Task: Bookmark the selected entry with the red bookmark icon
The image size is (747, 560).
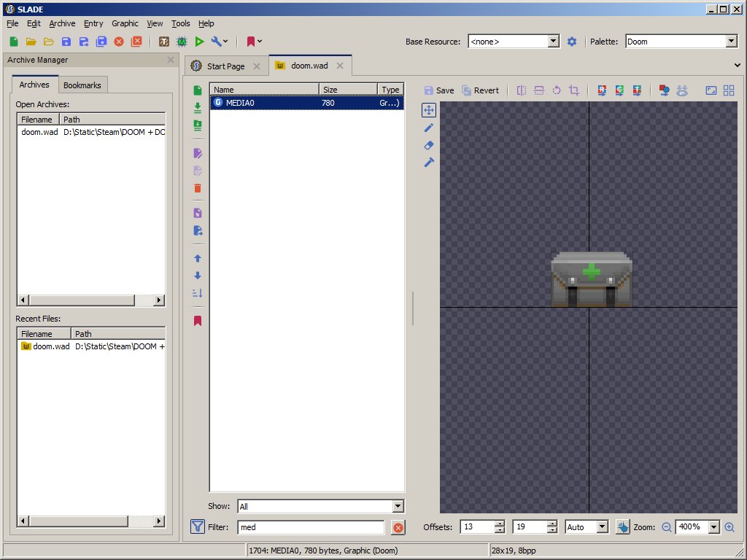Action: pyautogui.click(x=198, y=321)
